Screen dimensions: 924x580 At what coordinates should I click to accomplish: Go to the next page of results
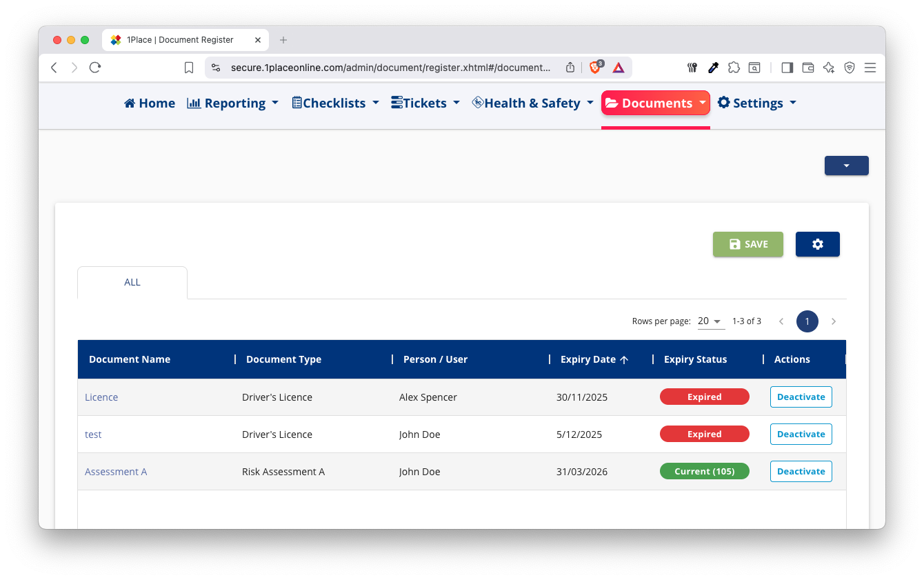pos(834,321)
